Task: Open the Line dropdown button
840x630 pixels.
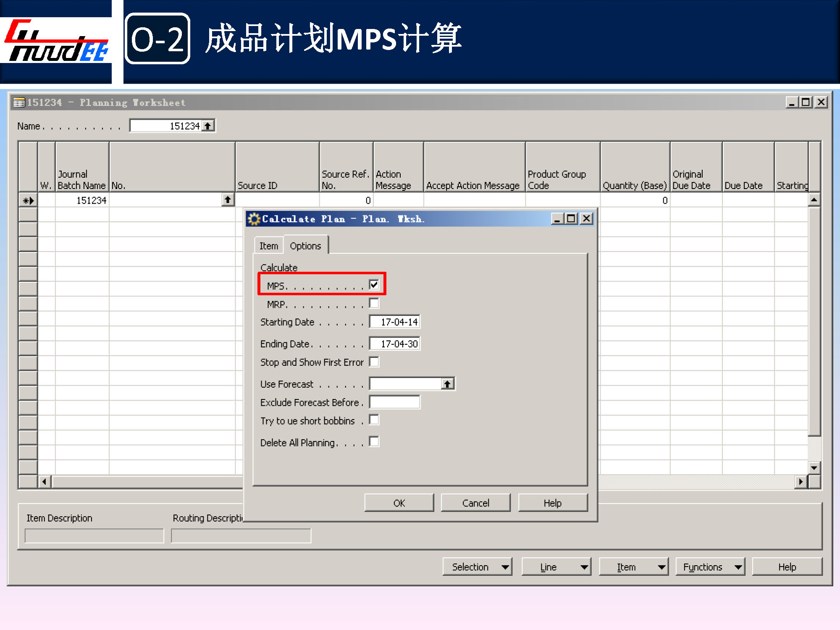Action: [556, 567]
